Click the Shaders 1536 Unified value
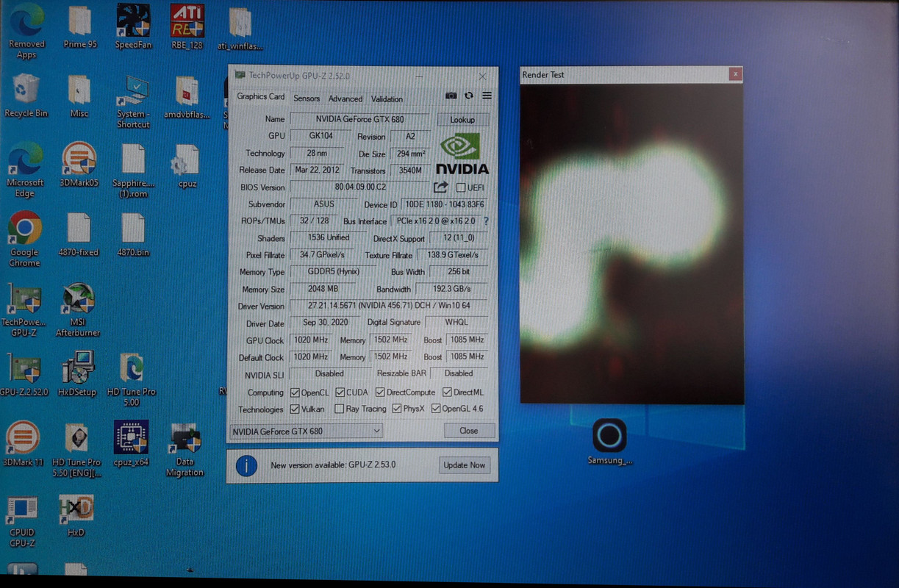This screenshot has width=899, height=588. [x=328, y=237]
